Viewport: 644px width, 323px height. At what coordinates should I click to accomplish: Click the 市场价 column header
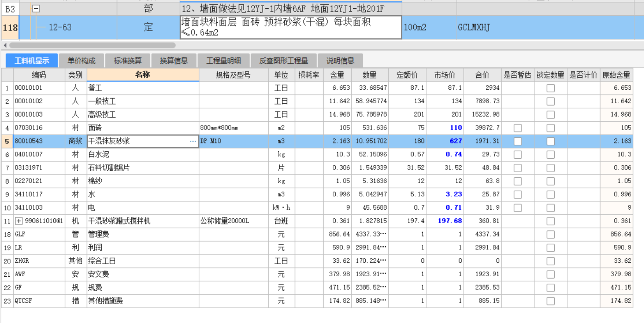(444, 75)
